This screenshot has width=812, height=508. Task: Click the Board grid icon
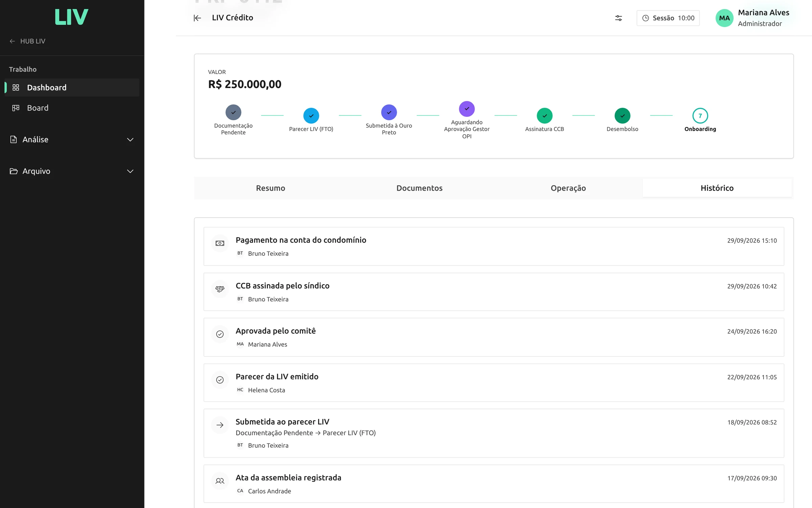coord(16,108)
